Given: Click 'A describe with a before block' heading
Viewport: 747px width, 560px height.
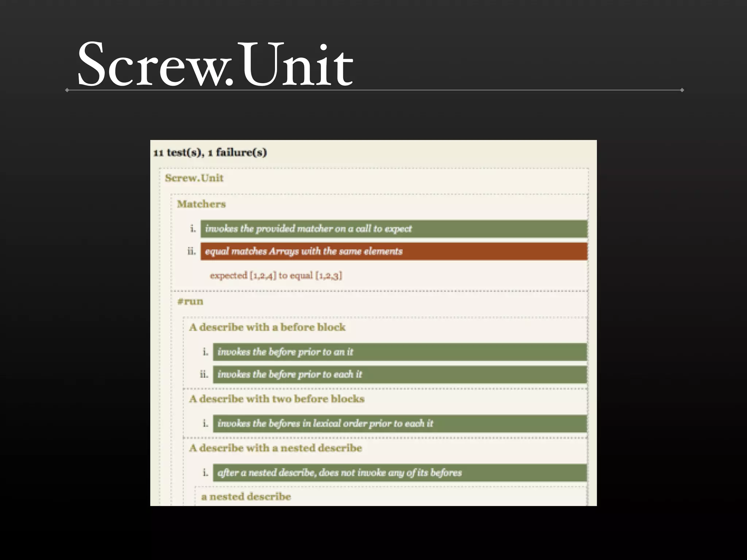Looking at the screenshot, I should [x=267, y=327].
